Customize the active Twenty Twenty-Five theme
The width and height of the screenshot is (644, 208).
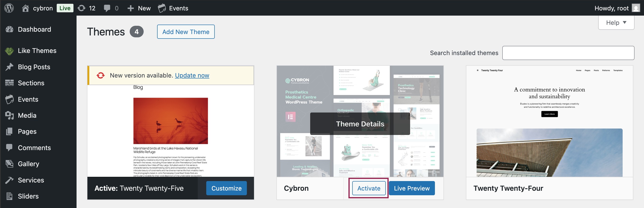(x=227, y=188)
